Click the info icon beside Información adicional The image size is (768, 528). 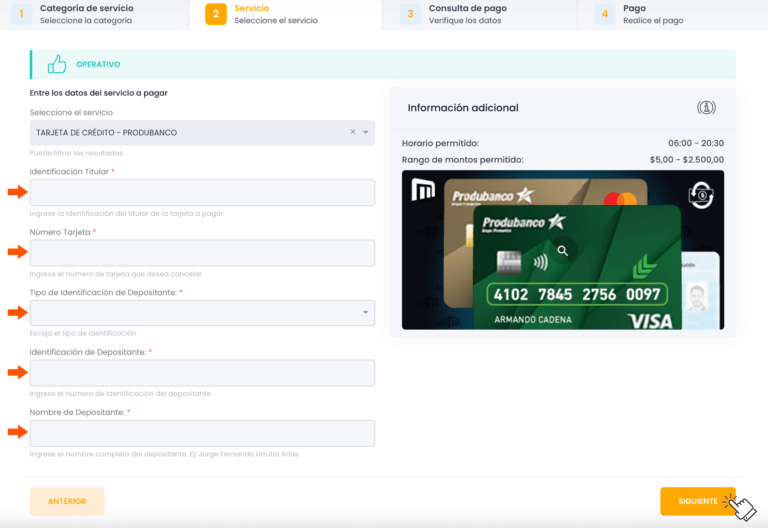[x=706, y=107]
